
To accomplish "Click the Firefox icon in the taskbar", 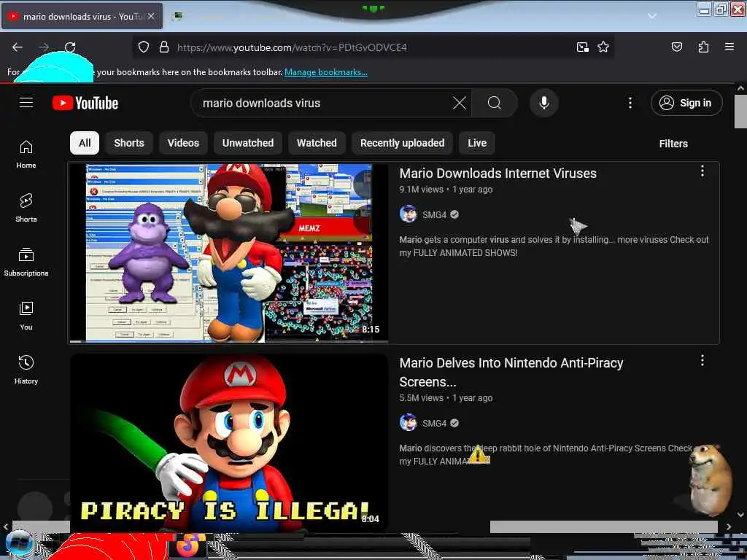I will 189,545.
